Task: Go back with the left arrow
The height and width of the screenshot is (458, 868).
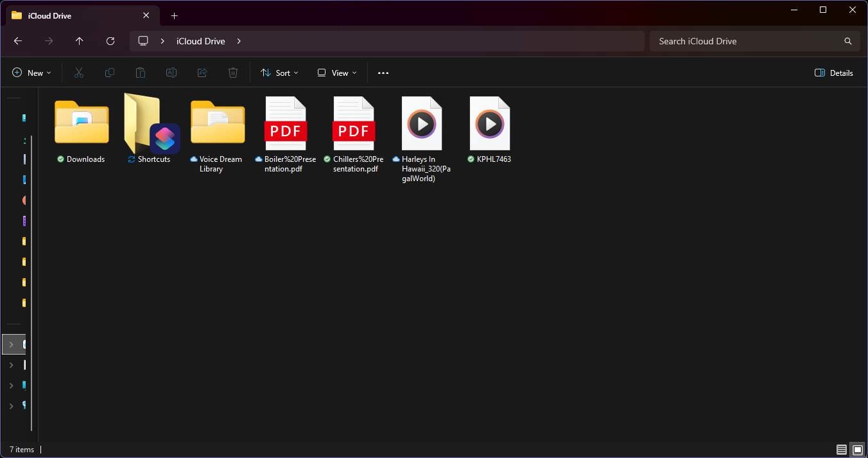Action: 18,41
